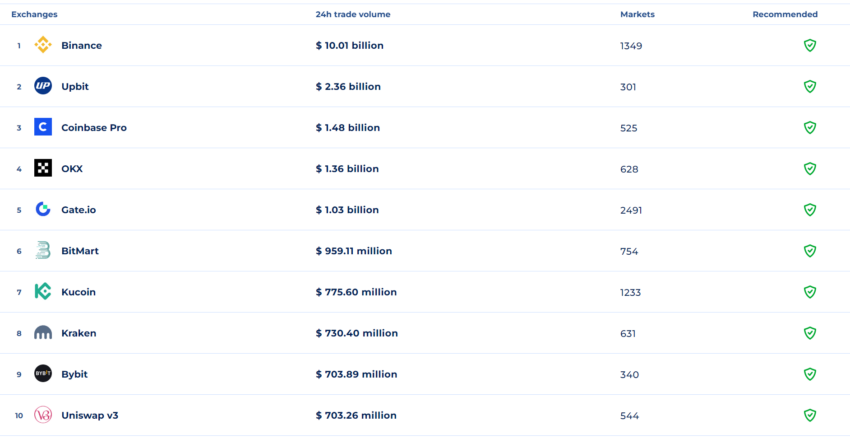The width and height of the screenshot is (850, 439).
Task: Open the Coinbase Pro exchange link
Action: (94, 128)
